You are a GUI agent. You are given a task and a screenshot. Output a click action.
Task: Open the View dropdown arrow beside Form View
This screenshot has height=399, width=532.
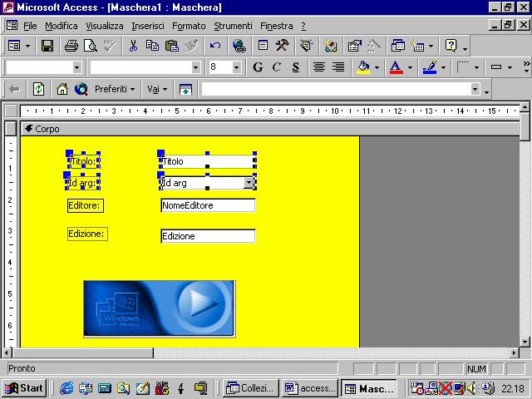tap(27, 46)
